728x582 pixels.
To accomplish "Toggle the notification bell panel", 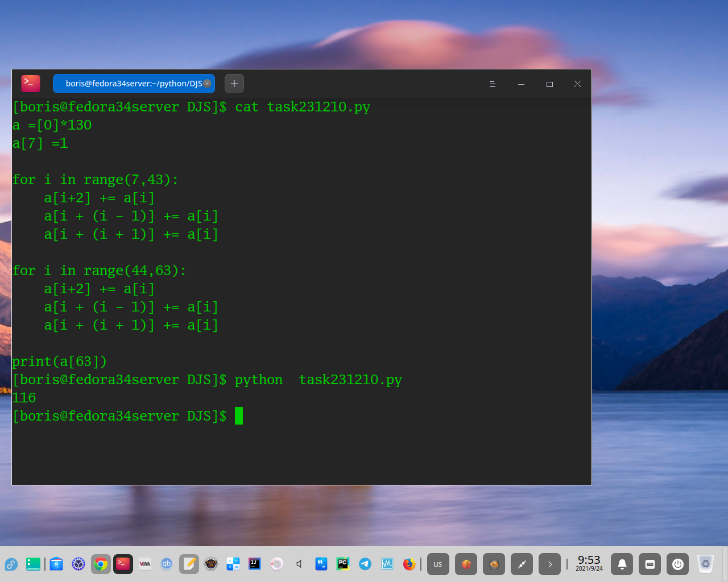I will (x=622, y=564).
